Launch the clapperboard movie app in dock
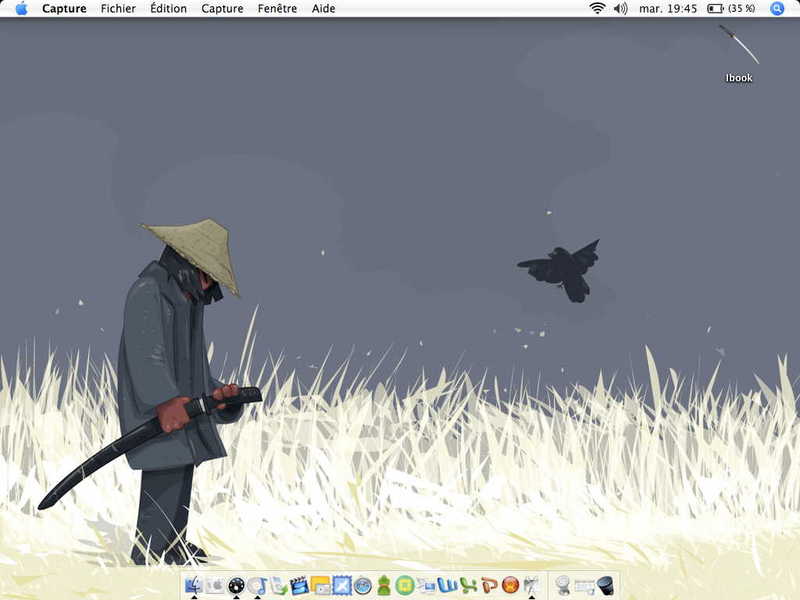 click(x=299, y=586)
